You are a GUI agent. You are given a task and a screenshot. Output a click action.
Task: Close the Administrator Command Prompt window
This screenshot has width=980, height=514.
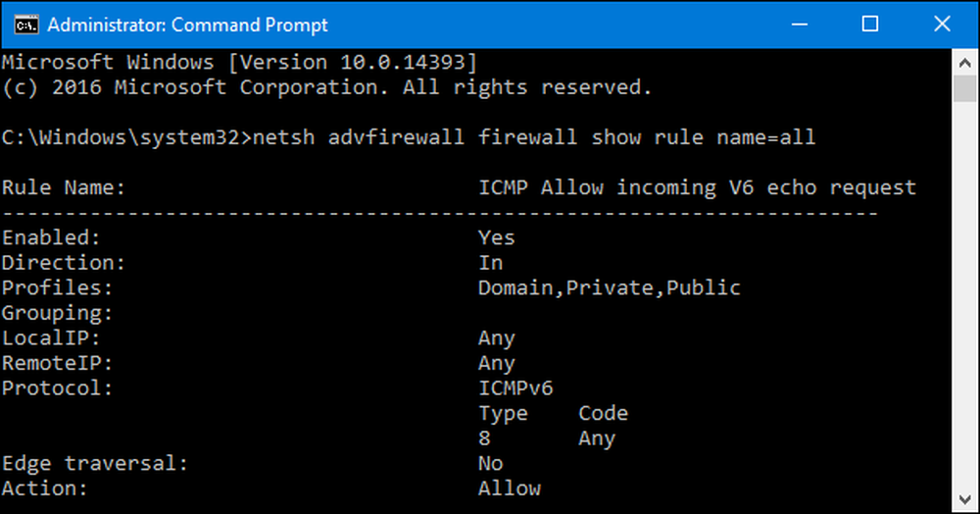pyautogui.click(x=942, y=25)
